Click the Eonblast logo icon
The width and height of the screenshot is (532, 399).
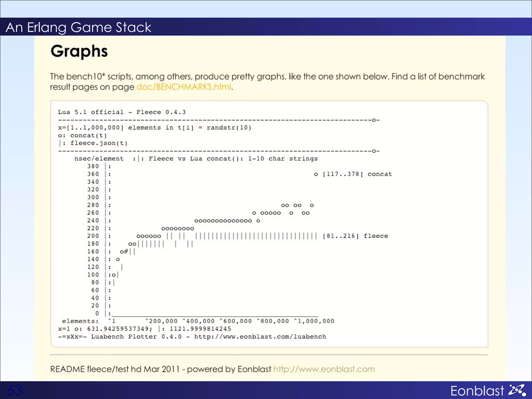tap(517, 390)
